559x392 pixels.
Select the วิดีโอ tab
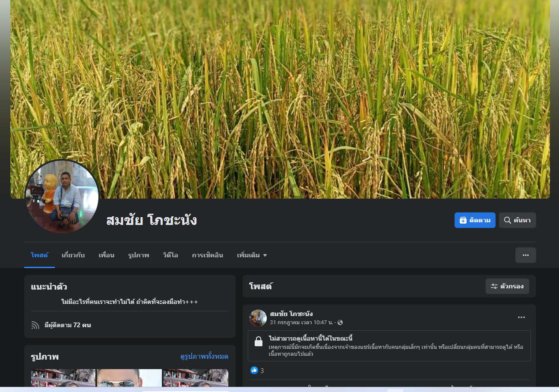171,255
